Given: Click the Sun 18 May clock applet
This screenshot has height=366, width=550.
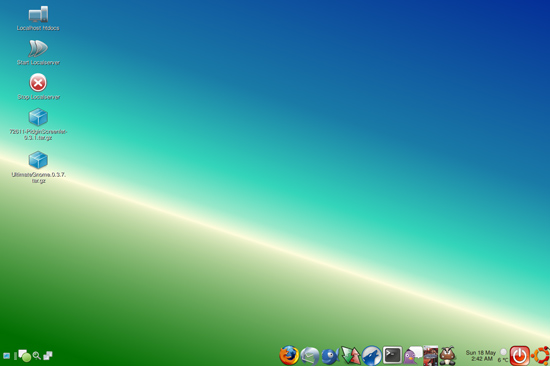Looking at the screenshot, I should (x=481, y=355).
